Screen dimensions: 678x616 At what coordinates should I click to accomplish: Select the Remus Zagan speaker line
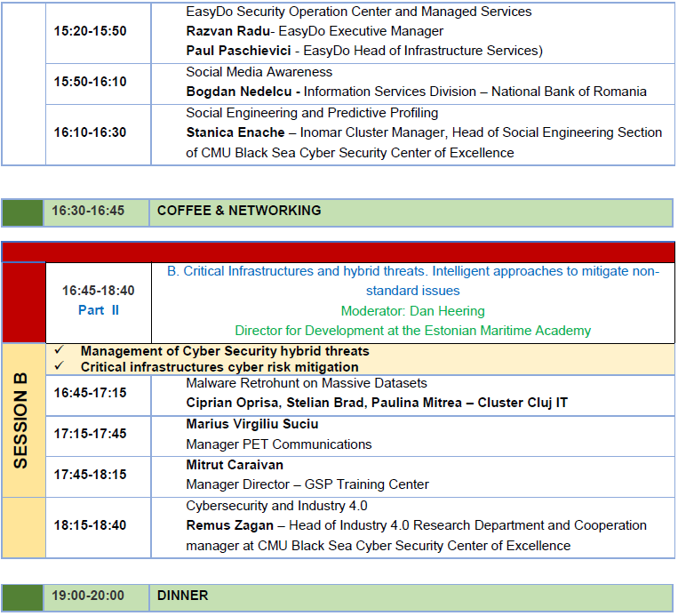coord(417,525)
